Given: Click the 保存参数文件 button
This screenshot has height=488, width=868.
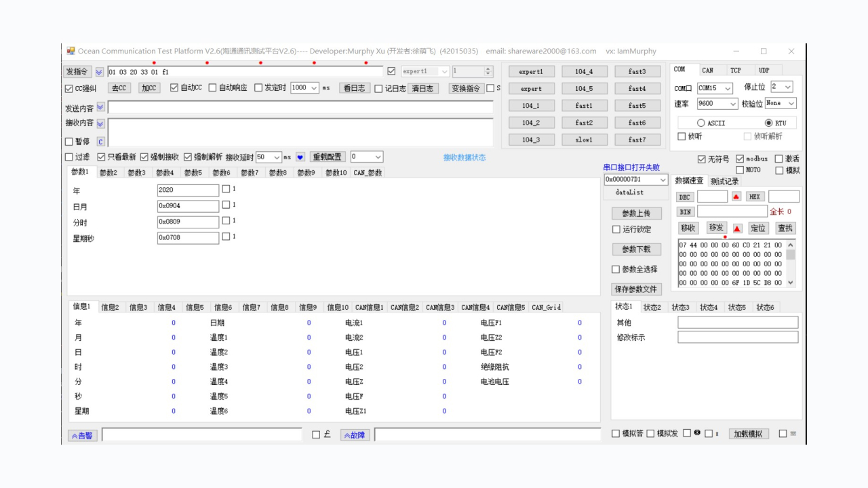Looking at the screenshot, I should click(636, 289).
